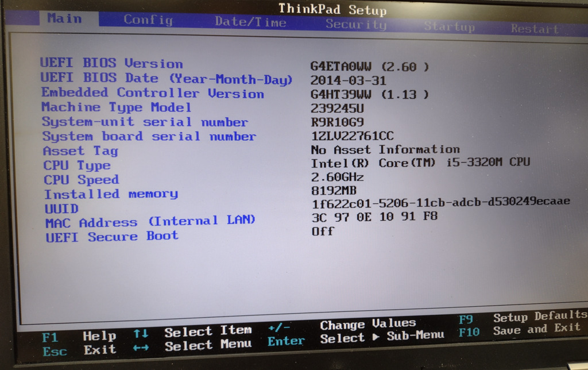Image resolution: width=588 pixels, height=370 pixels.
Task: Select the Asset Tag row label
Action: [x=80, y=151]
